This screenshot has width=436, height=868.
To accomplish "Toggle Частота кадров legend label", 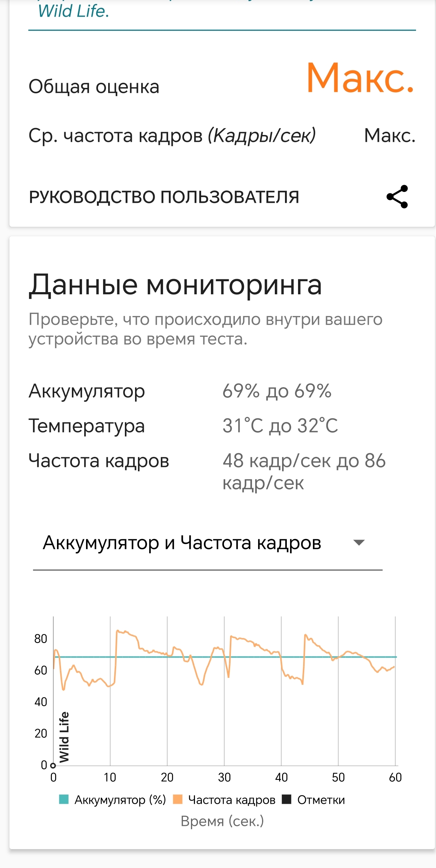I will coord(232,800).
